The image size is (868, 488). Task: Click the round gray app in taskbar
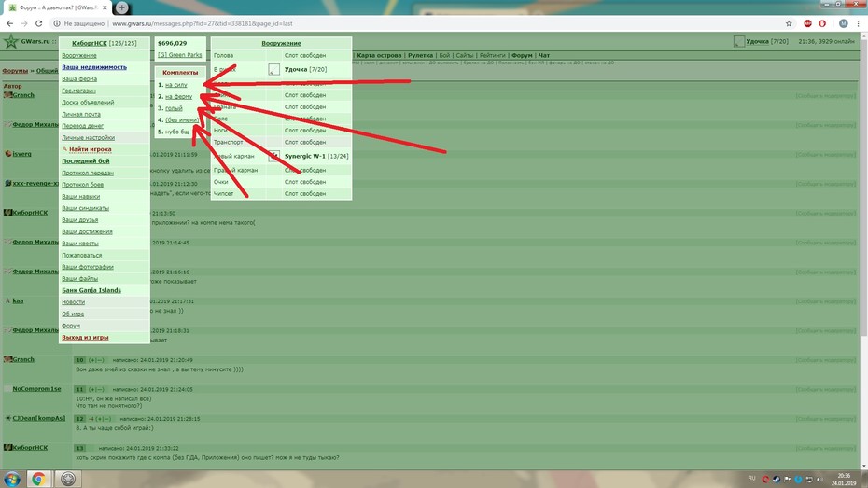pyautogui.click(x=68, y=479)
